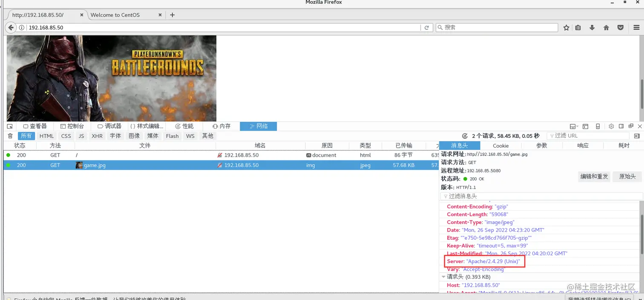
Task: Click the 编辑和重发 edit-and-resend button
Action: [594, 177]
